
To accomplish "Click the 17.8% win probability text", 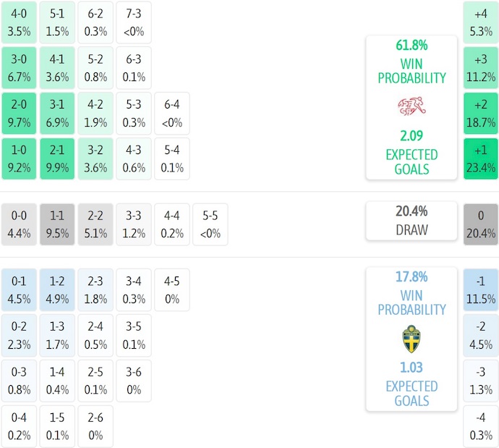I will click(411, 276).
